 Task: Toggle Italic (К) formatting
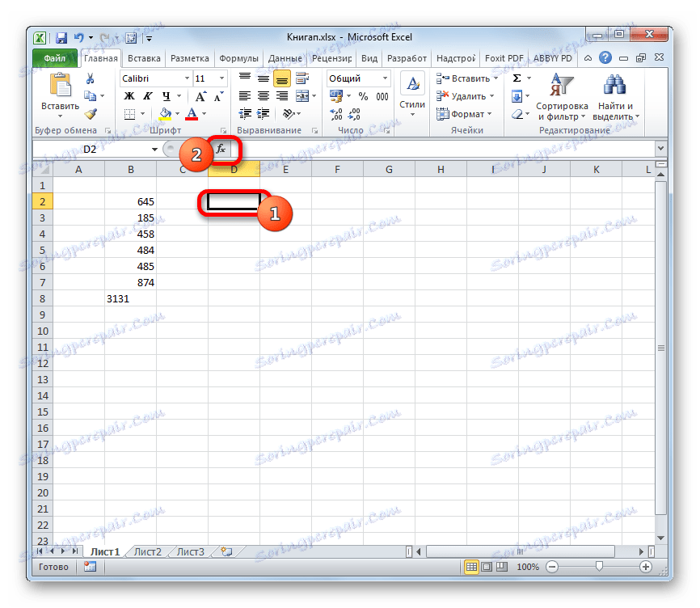pyautogui.click(x=147, y=96)
